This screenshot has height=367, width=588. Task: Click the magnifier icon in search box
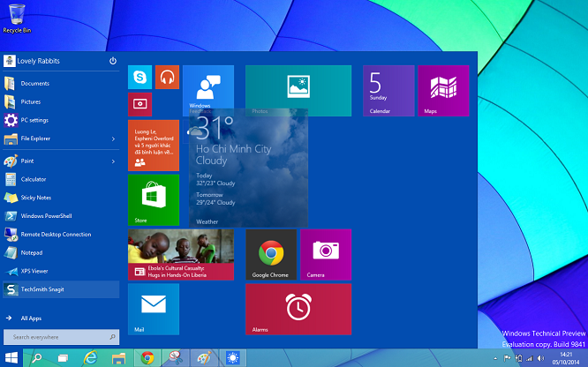[x=112, y=337]
